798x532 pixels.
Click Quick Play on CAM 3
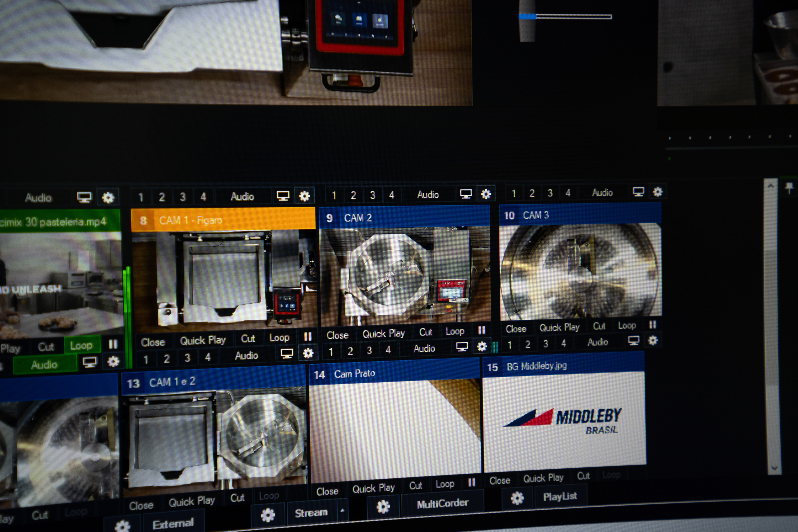pyautogui.click(x=559, y=328)
